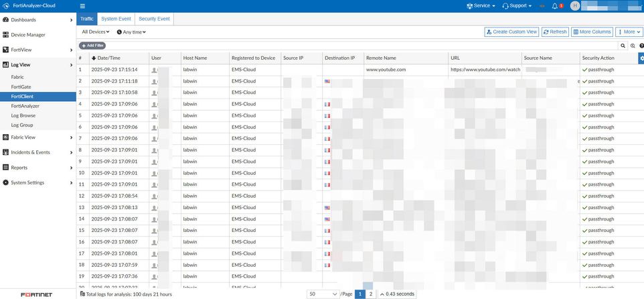Click Create Custom View button
The width and height of the screenshot is (644, 299).
511,32
